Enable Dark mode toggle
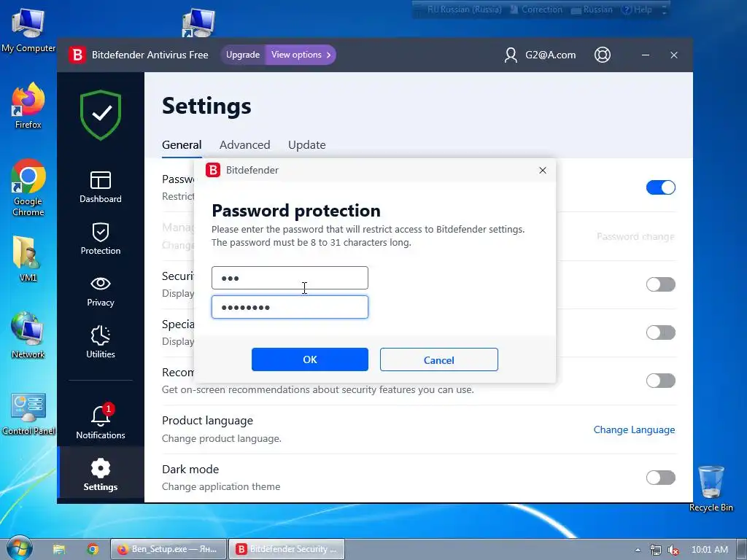This screenshot has height=560, width=747. pyautogui.click(x=661, y=477)
